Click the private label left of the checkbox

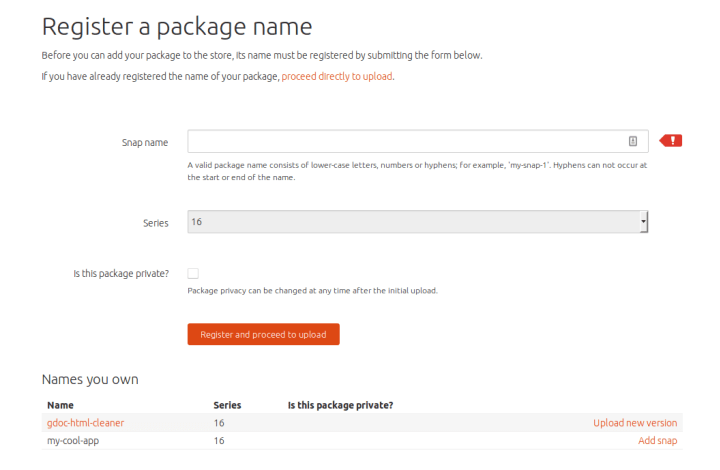(121, 273)
